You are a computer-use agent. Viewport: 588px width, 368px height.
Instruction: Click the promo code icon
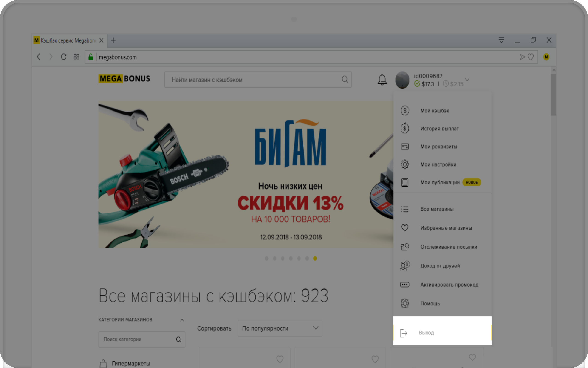tap(405, 285)
